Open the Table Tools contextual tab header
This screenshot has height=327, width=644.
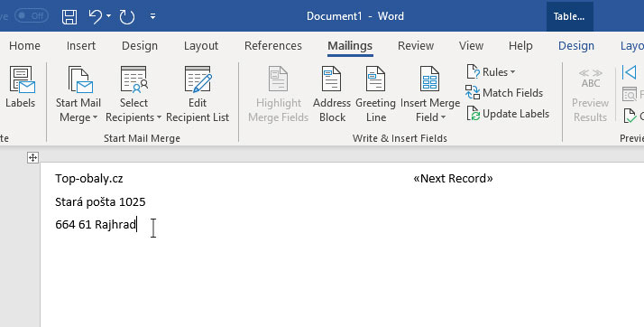(569, 16)
